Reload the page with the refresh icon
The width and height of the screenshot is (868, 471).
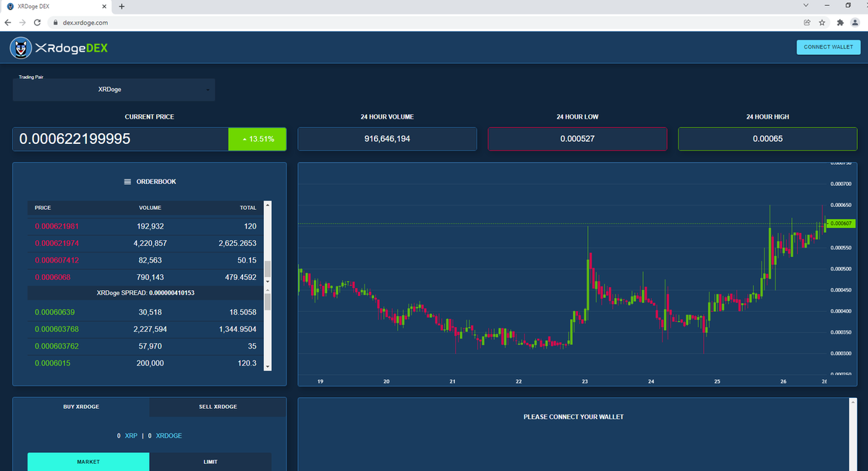coord(37,22)
